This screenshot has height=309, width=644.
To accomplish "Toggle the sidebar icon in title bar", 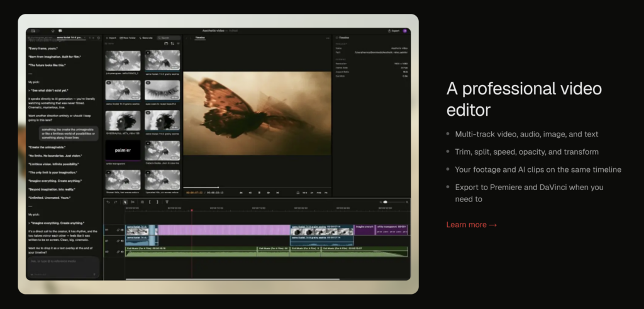I will coord(33,31).
